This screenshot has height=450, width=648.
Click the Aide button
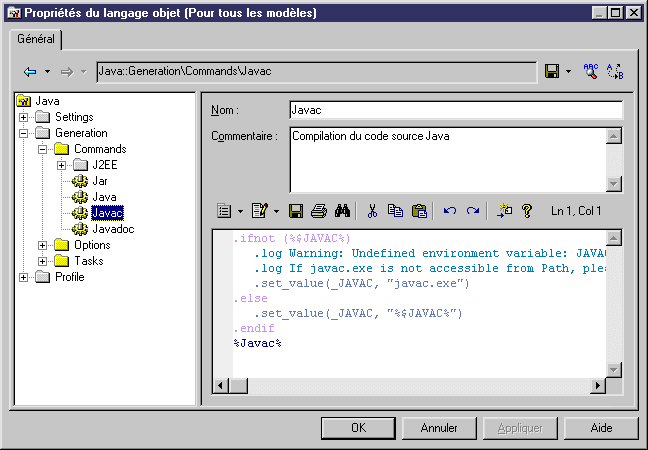pyautogui.click(x=601, y=428)
